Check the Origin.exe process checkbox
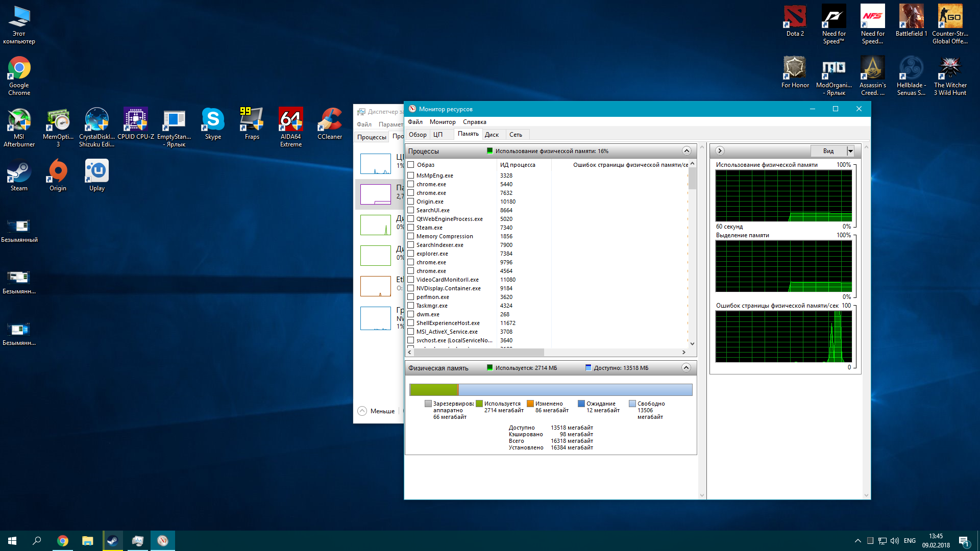The height and width of the screenshot is (551, 980). 410,201
